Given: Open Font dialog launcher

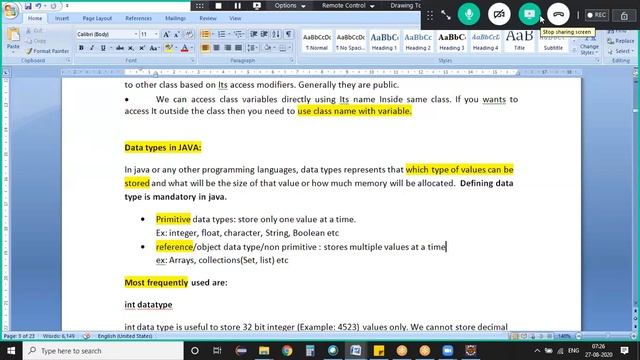Looking at the screenshot, I should tap(192, 60).
